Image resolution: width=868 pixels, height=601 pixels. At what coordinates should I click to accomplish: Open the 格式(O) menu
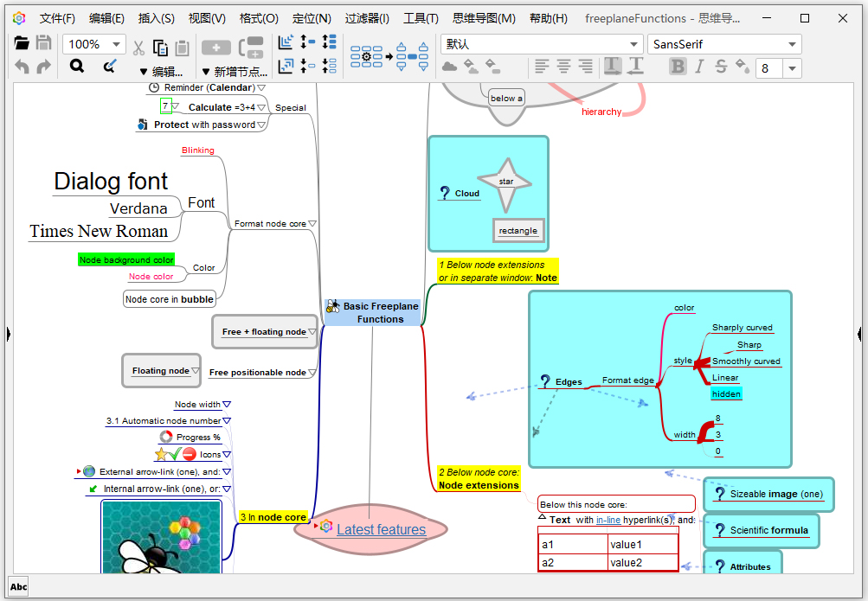(x=259, y=18)
